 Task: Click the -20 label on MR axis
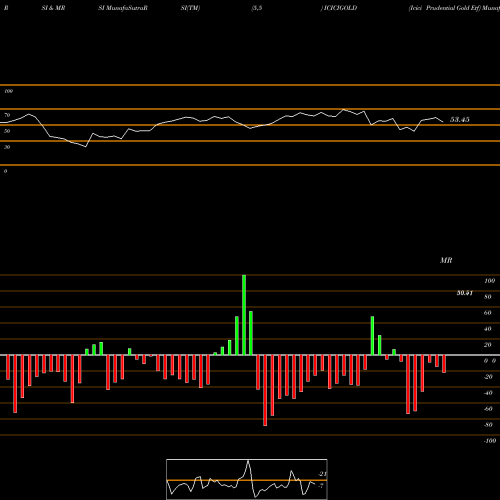coord(488,377)
